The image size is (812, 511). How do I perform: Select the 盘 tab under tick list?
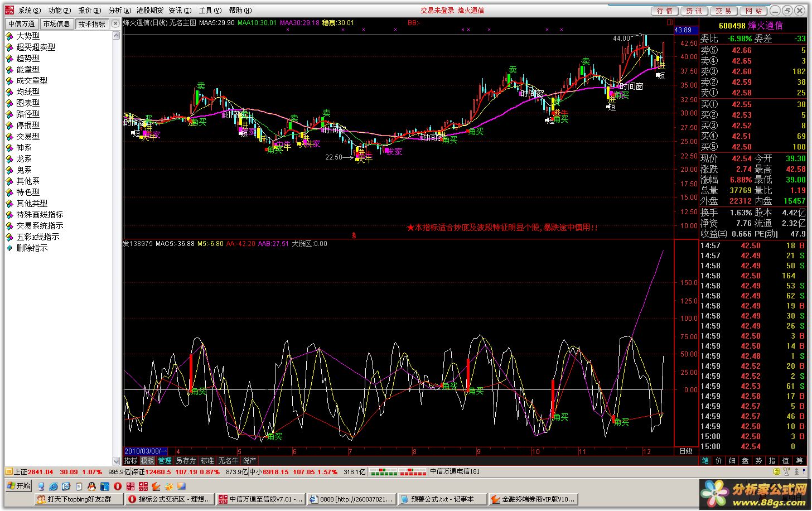click(745, 461)
